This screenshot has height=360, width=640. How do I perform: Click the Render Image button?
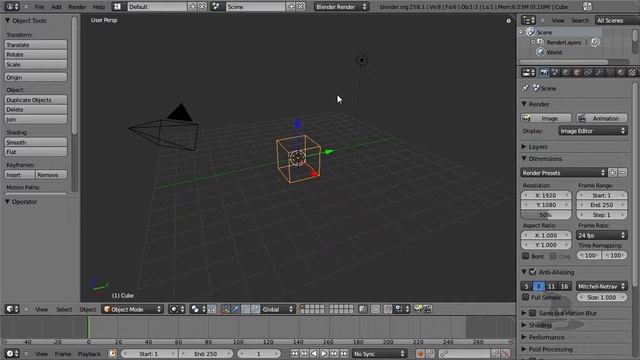(x=546, y=118)
